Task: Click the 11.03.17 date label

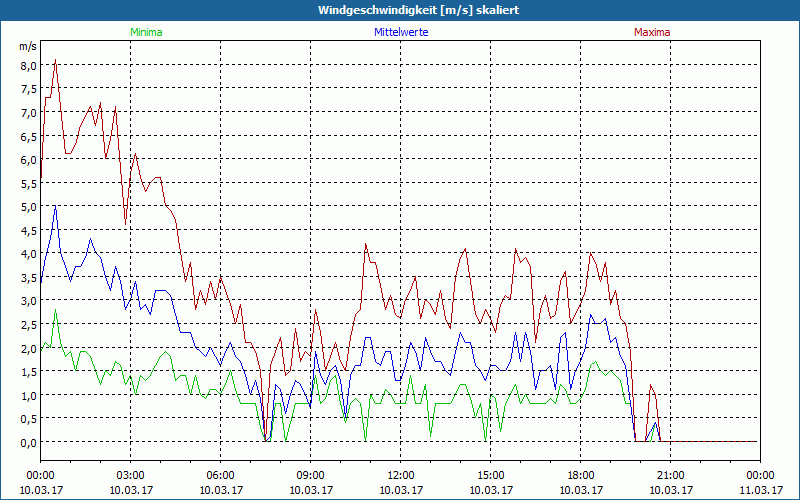Action: (761, 490)
